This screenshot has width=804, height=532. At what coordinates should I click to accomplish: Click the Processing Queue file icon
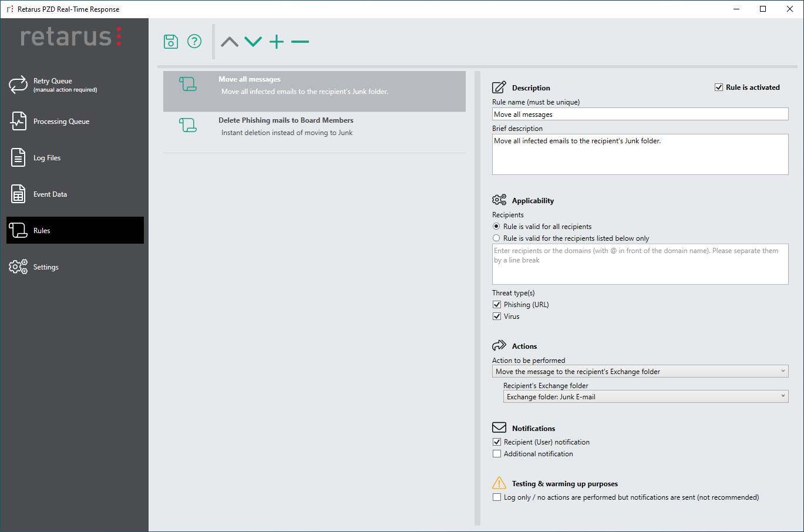pos(18,121)
